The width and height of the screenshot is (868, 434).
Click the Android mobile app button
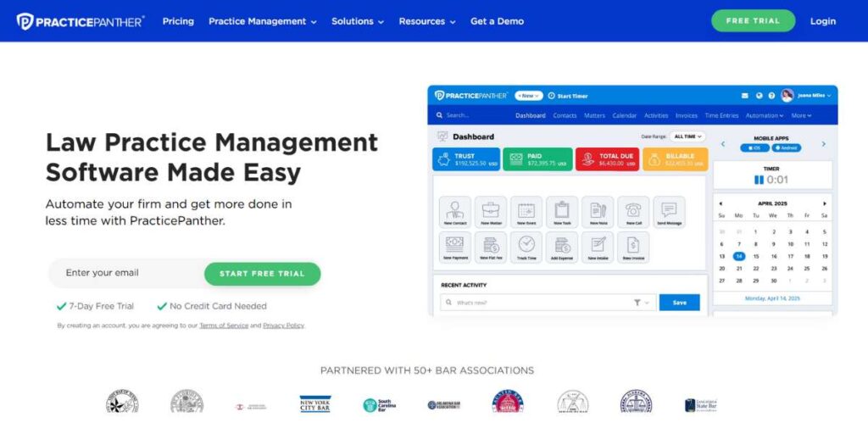pyautogui.click(x=787, y=148)
